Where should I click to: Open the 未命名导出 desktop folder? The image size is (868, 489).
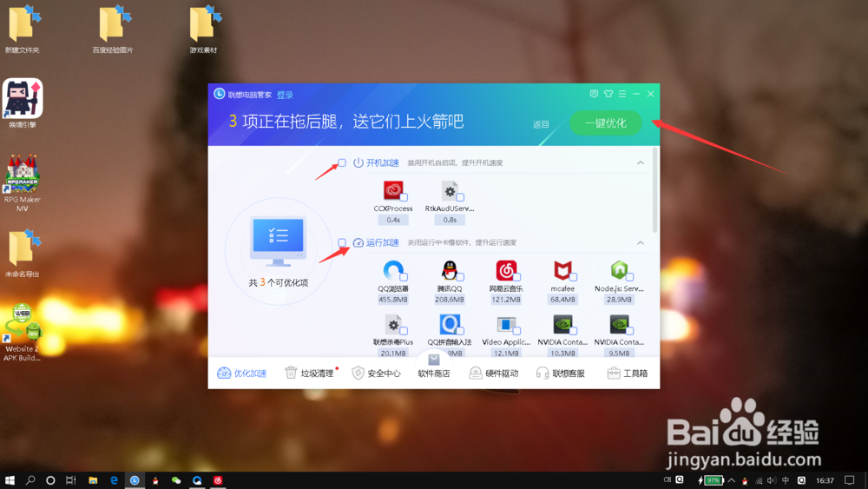coord(23,254)
